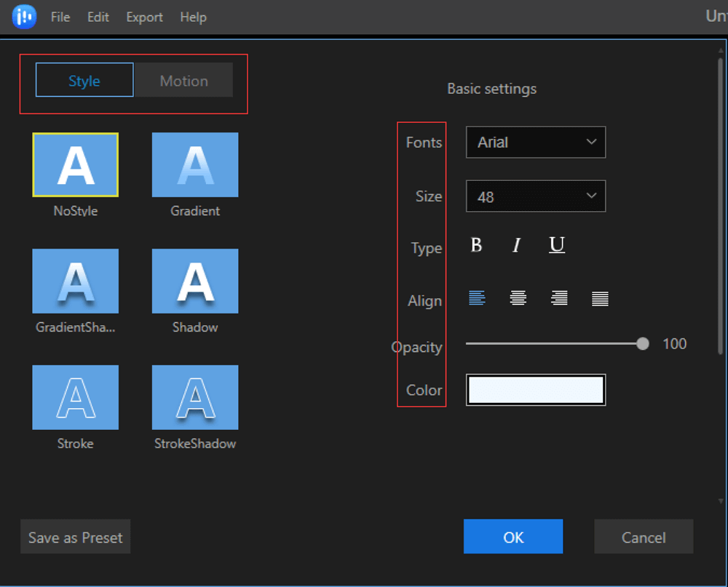This screenshot has width=728, height=587.
Task: Switch to the Motion tab
Action: tap(184, 81)
